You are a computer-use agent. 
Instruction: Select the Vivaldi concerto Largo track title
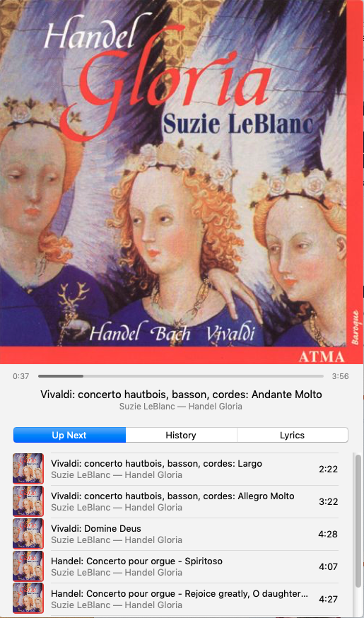pos(156,464)
